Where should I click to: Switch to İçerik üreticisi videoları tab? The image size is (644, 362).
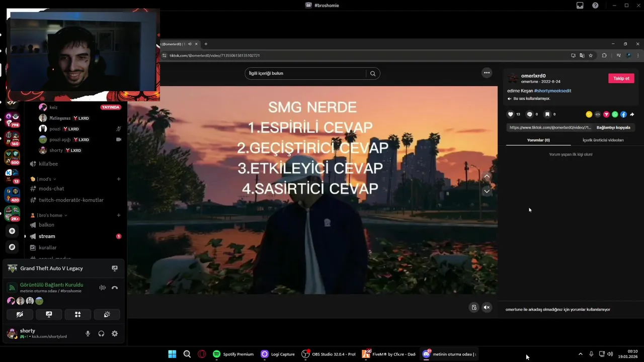[x=603, y=140]
